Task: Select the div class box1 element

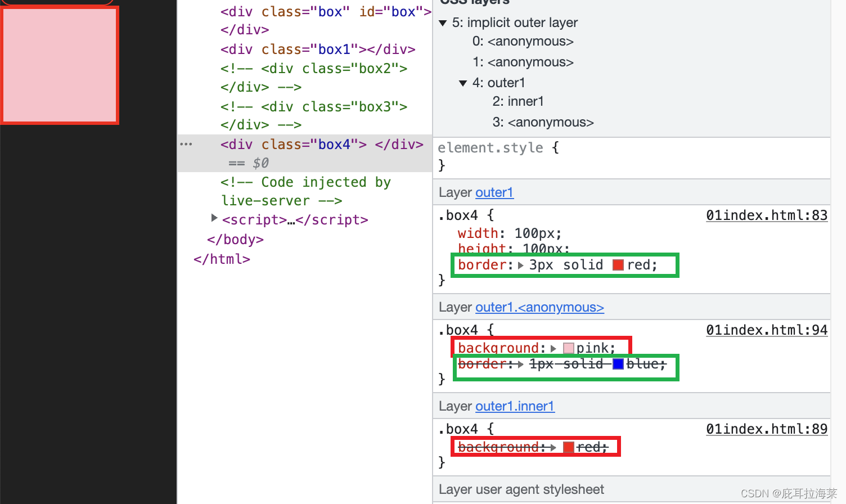Action: coord(318,49)
